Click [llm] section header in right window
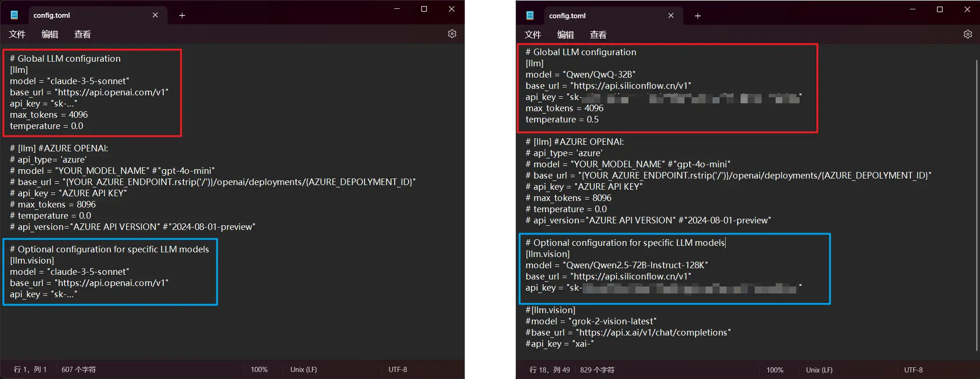Image resolution: width=980 pixels, height=379 pixels. pos(534,63)
